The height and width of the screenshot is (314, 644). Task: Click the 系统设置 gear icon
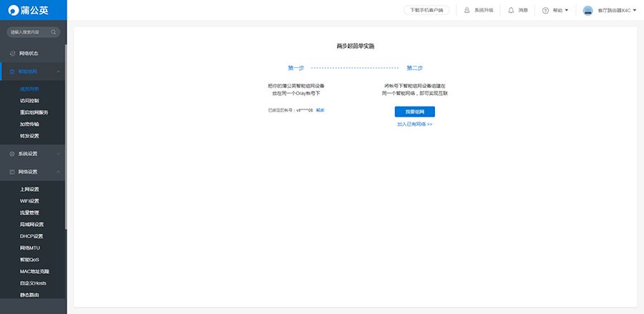pos(12,154)
